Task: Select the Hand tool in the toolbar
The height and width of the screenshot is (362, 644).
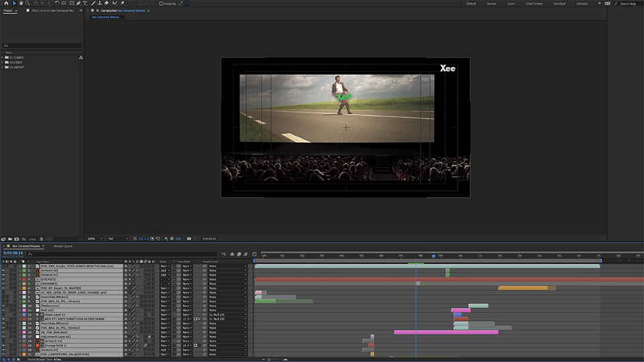Action: click(21, 3)
